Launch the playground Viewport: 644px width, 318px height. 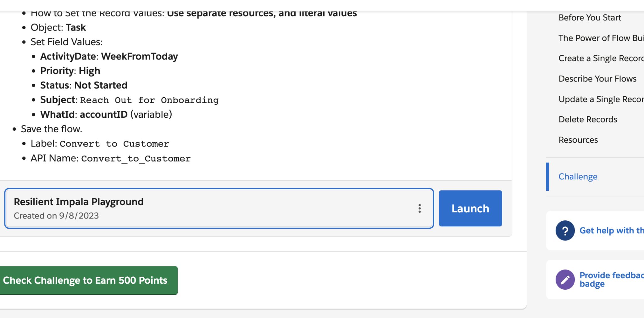(x=470, y=208)
